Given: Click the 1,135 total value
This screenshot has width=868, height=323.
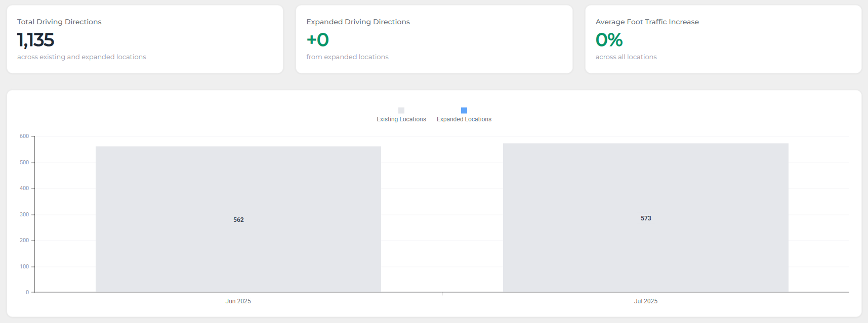Looking at the screenshot, I should click(x=35, y=40).
